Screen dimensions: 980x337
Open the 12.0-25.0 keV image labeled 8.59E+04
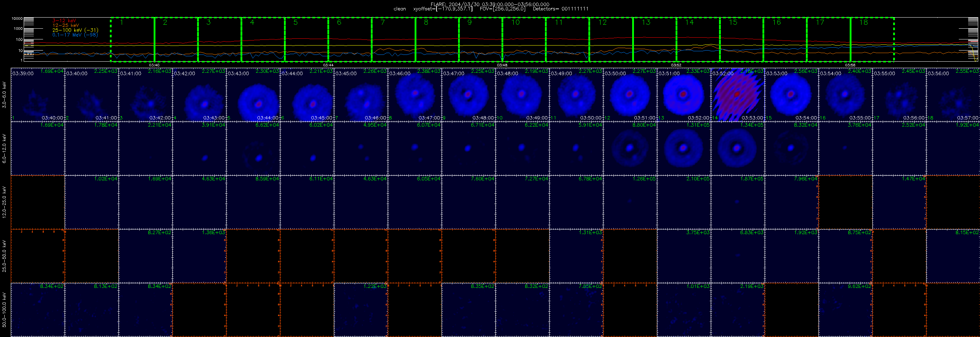(x=253, y=202)
